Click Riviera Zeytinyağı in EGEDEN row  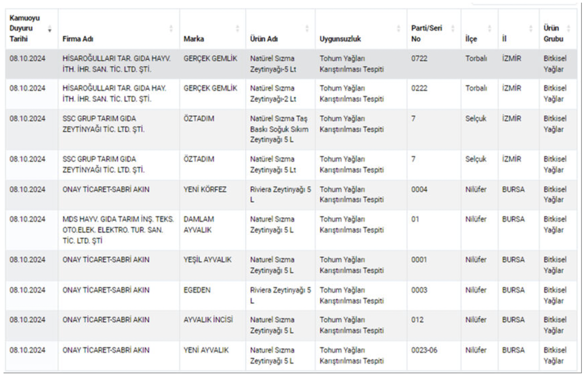[280, 295]
